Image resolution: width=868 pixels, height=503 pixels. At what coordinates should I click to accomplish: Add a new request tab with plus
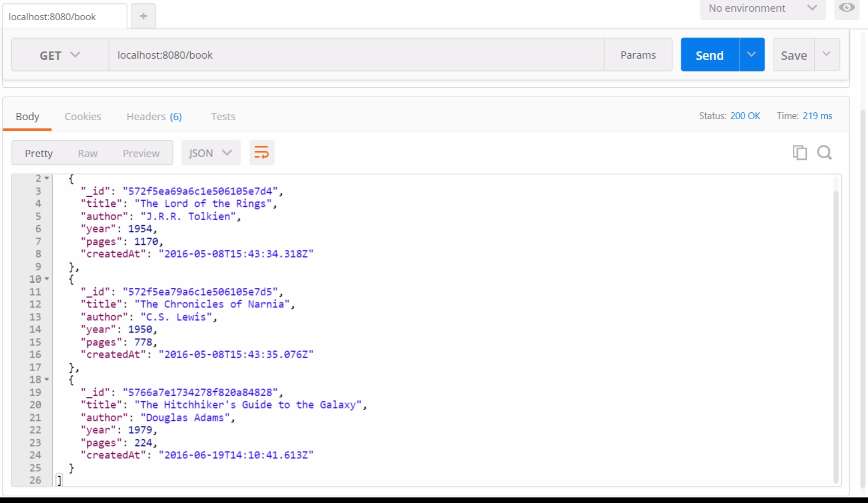click(x=143, y=16)
